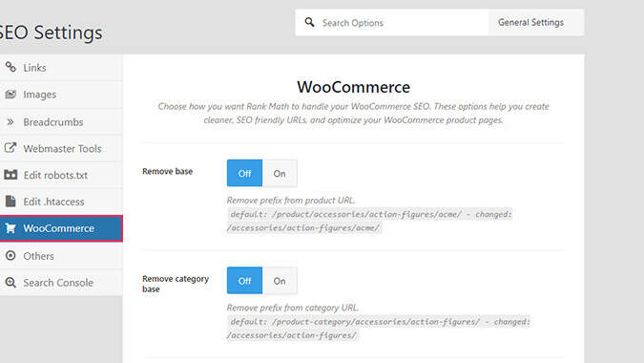Go to Webmaster Tools tab

[61, 148]
